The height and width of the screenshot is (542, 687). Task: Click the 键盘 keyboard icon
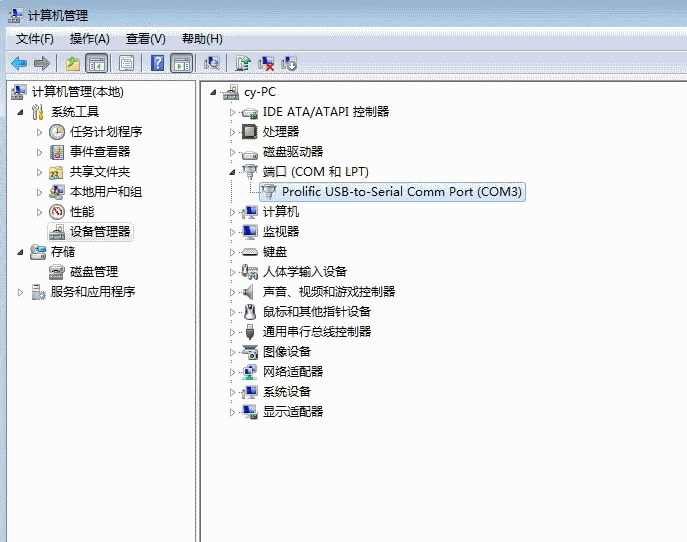[x=250, y=252]
